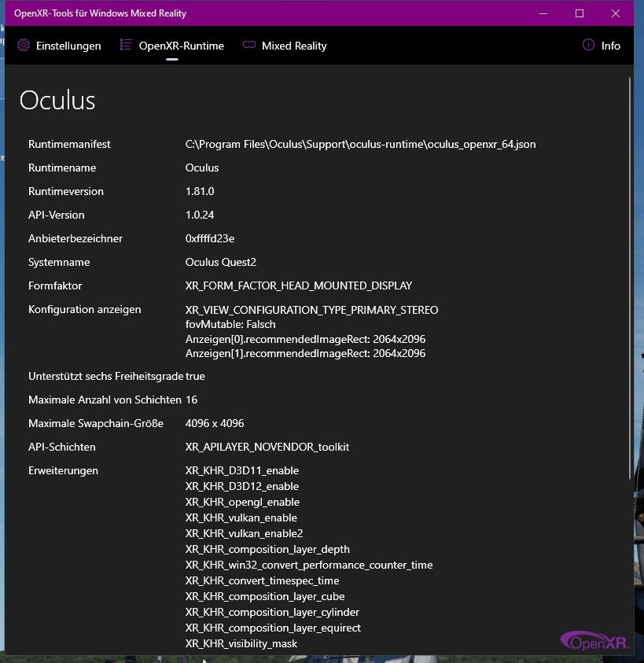The image size is (644, 663).
Task: Select the XR_KHR_D3D11_enable extension
Action: [242, 471]
